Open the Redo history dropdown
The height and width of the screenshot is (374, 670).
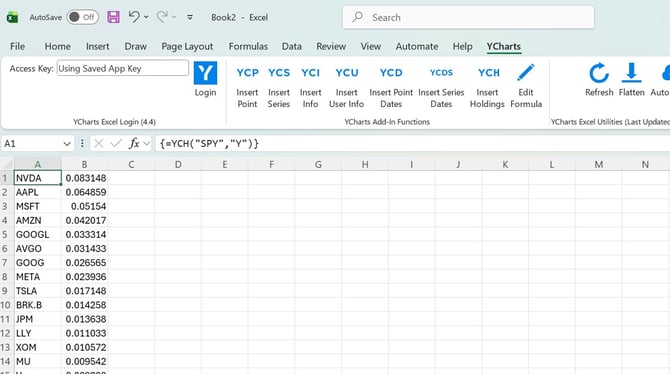pos(174,17)
